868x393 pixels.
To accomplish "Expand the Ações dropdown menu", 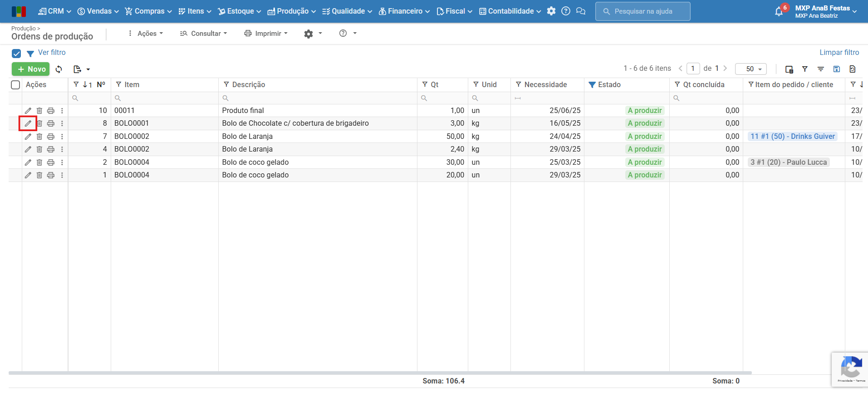I will (146, 34).
